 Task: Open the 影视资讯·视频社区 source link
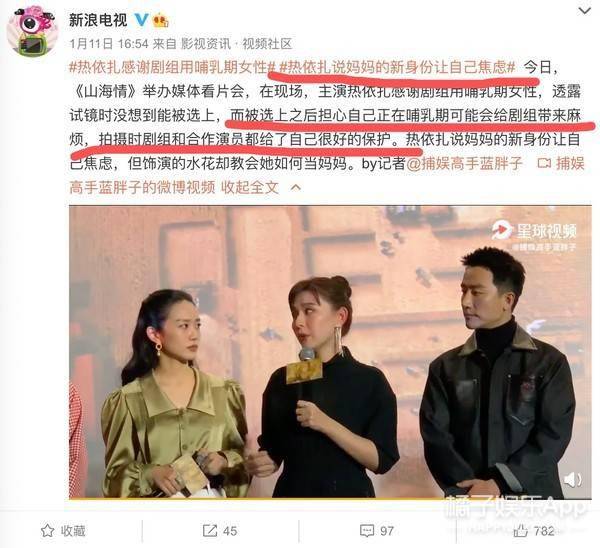coord(236,44)
